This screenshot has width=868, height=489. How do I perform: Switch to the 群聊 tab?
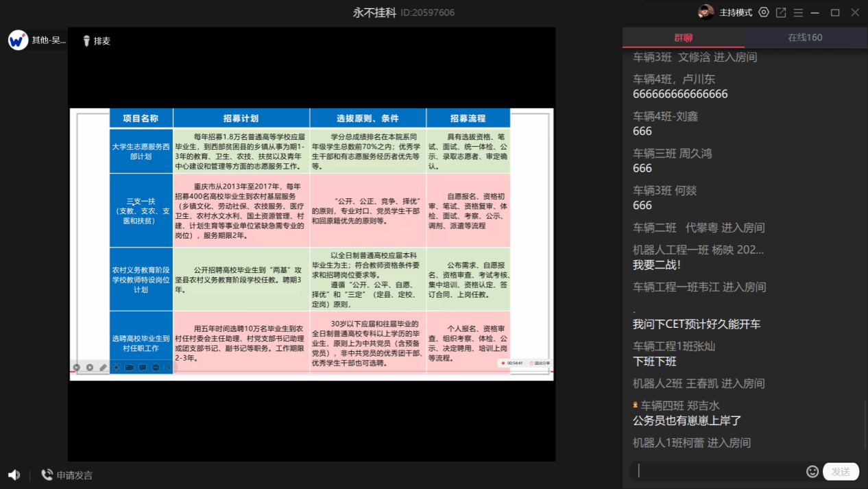683,38
